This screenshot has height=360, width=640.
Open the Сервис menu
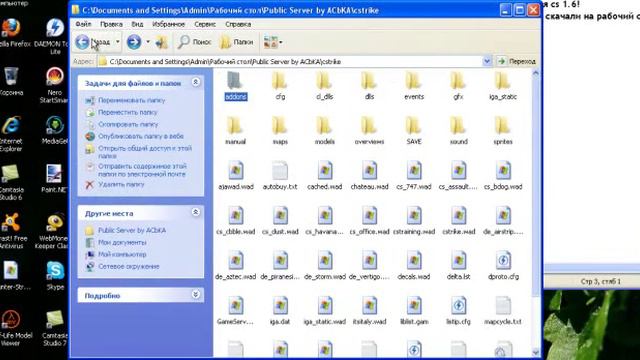click(x=205, y=24)
